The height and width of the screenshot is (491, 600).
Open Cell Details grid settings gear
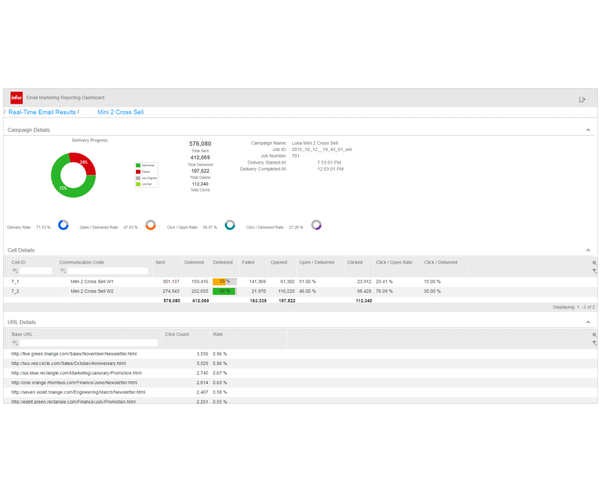coord(594,263)
